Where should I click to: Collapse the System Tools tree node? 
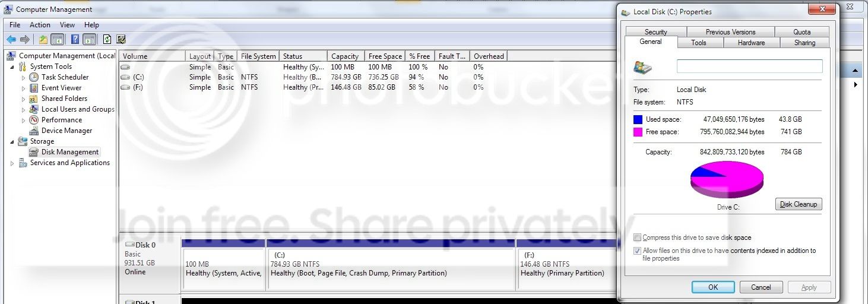tap(12, 67)
